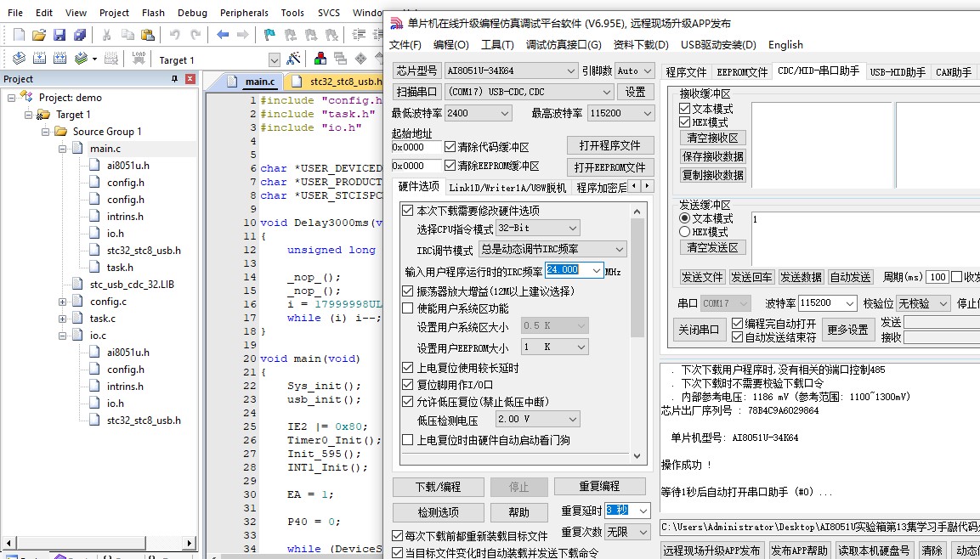Click the Open file folder icon
Viewport: 980px width, 559px height.
[x=39, y=34]
